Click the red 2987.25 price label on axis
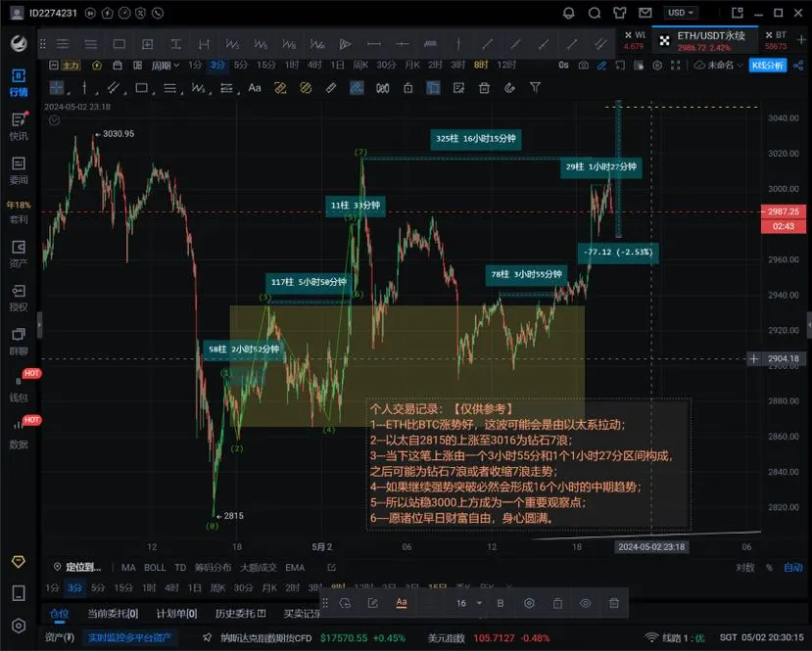This screenshot has width=812, height=651. pos(783,211)
